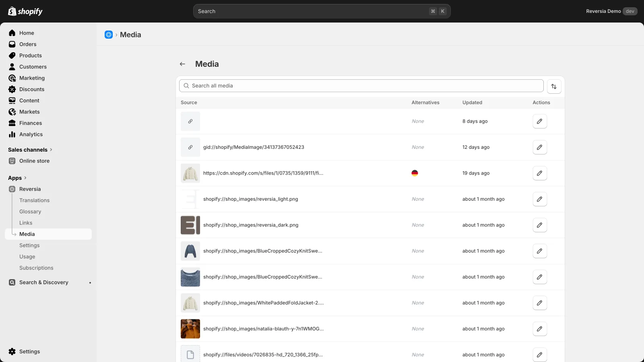Edit the media updated 8 days ago
Screen dimensions: 644x362
(x=540, y=121)
